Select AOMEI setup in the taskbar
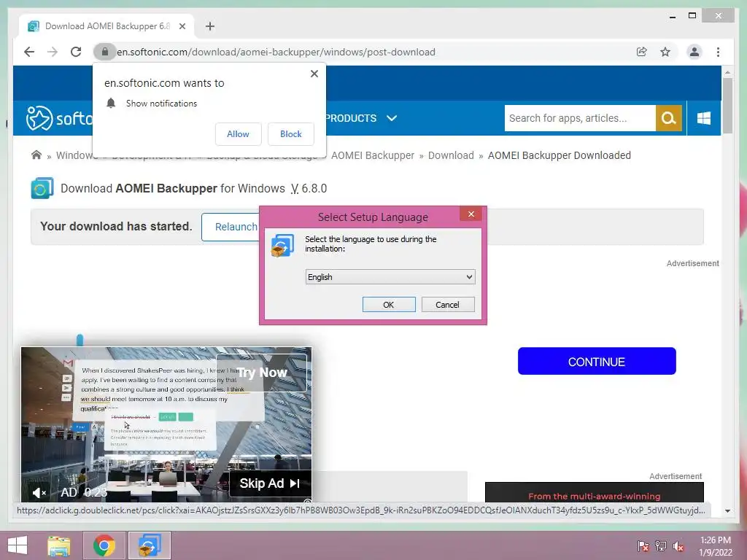 click(150, 545)
